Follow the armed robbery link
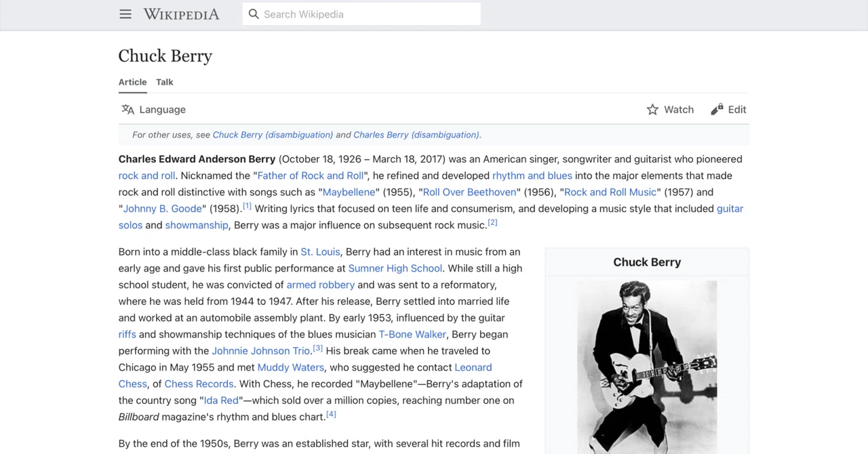The height and width of the screenshot is (454, 868). coord(320,285)
